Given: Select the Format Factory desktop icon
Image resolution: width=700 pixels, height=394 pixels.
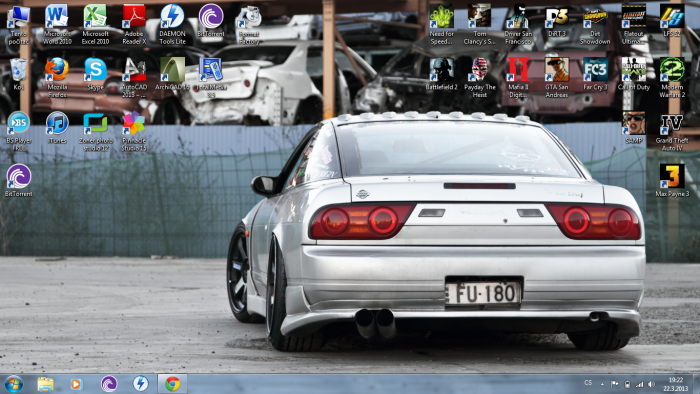Looking at the screenshot, I should pyautogui.click(x=249, y=25).
